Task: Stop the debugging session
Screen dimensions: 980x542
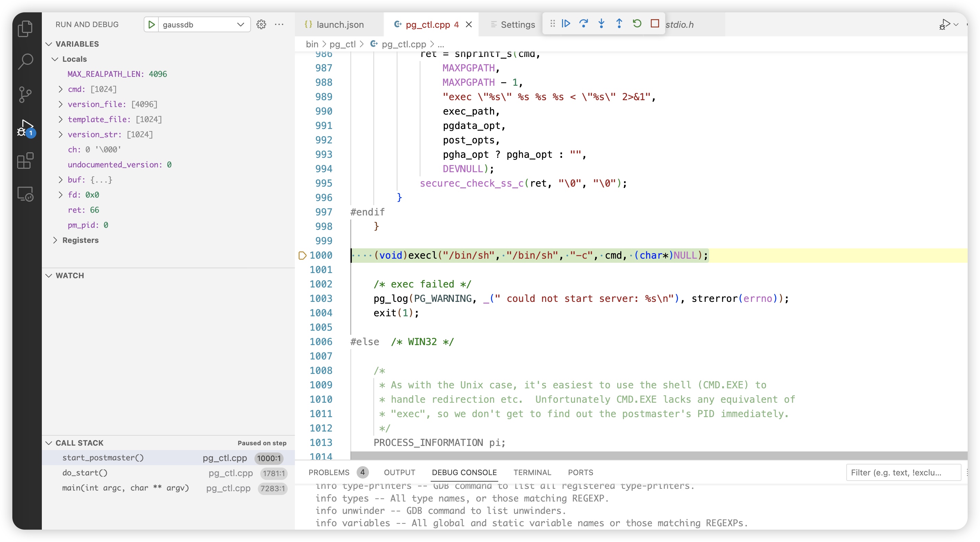Action: (655, 24)
